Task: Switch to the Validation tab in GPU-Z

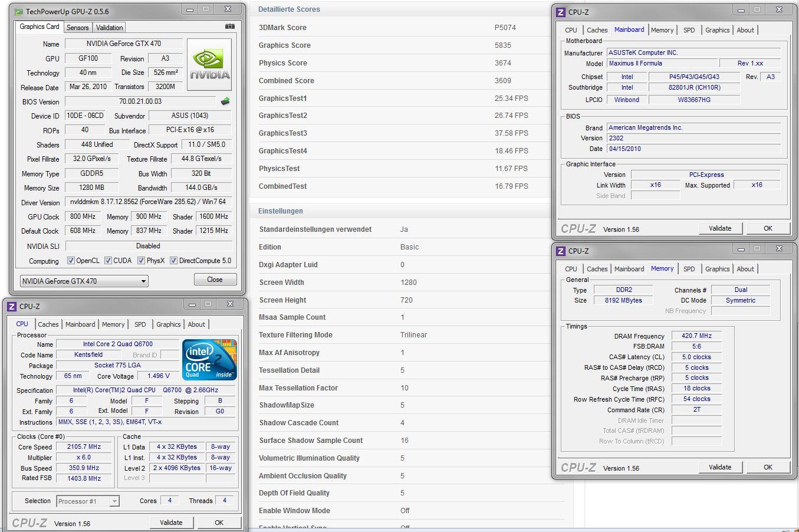Action: tap(109, 28)
